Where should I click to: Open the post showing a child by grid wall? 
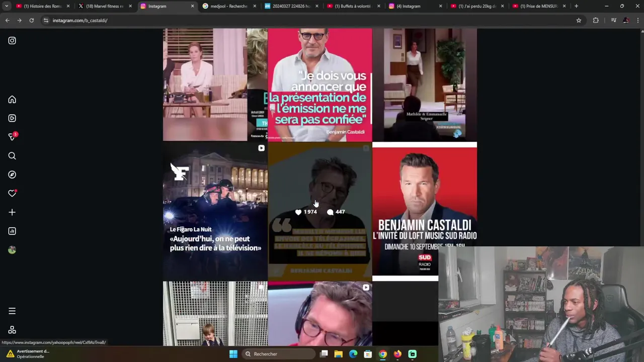pyautogui.click(x=215, y=314)
